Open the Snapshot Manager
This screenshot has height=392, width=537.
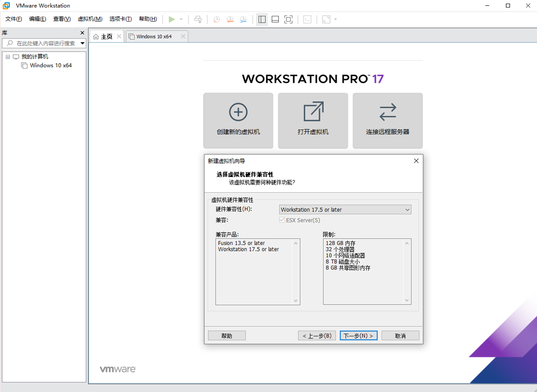243,19
